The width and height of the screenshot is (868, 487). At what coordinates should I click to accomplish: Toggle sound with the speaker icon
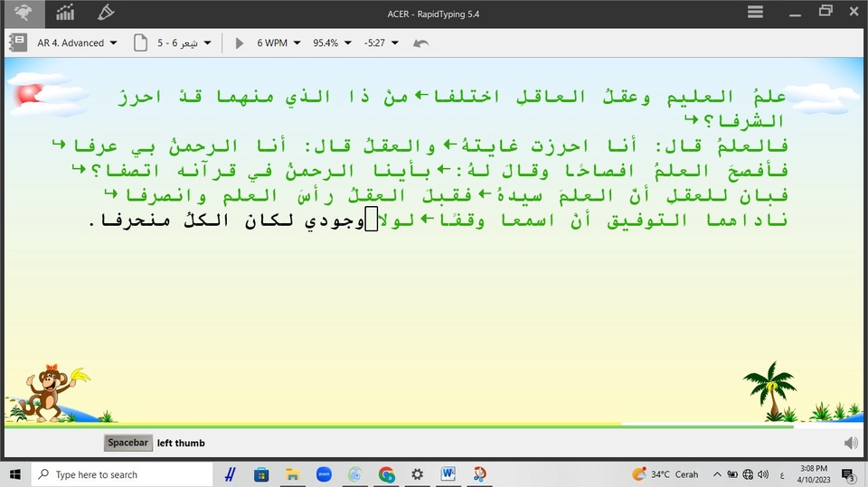pyautogui.click(x=851, y=443)
